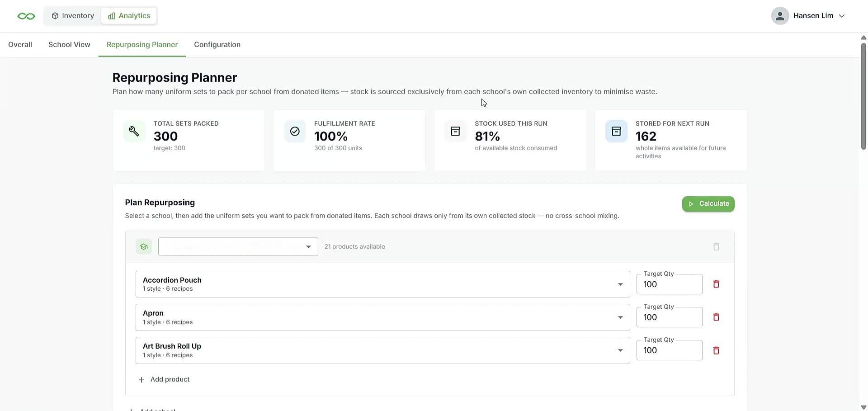This screenshot has width=868, height=411.
Task: Edit Target Qty for Apron
Action: (669, 317)
